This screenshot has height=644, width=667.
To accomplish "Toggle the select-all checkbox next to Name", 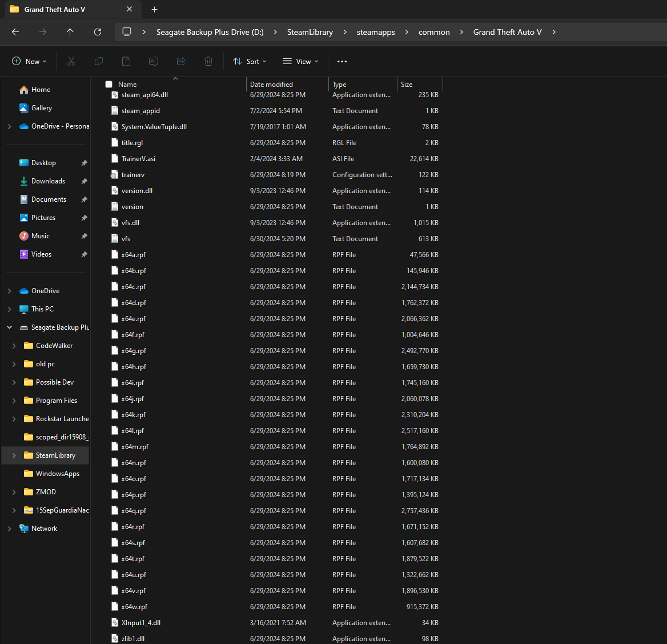I will [x=109, y=83].
